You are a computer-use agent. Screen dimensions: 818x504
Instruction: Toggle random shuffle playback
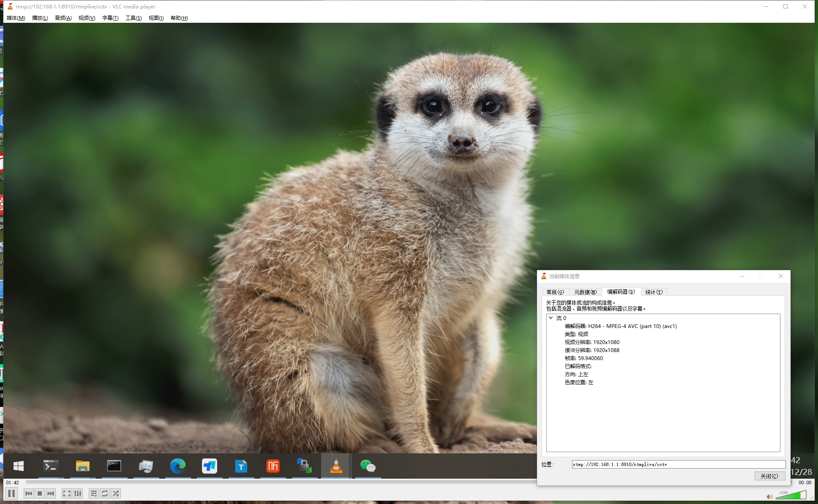click(x=116, y=493)
